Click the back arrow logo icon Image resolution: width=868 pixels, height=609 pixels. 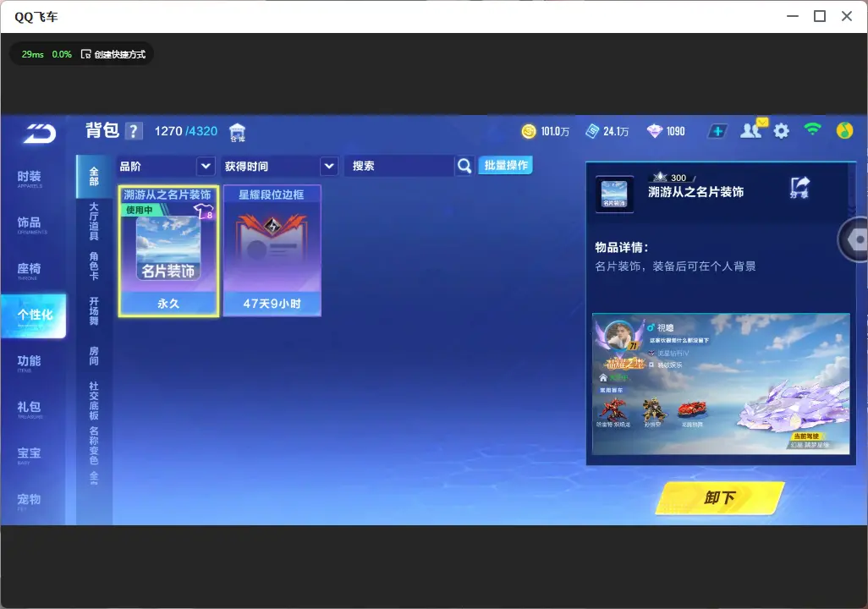39,133
